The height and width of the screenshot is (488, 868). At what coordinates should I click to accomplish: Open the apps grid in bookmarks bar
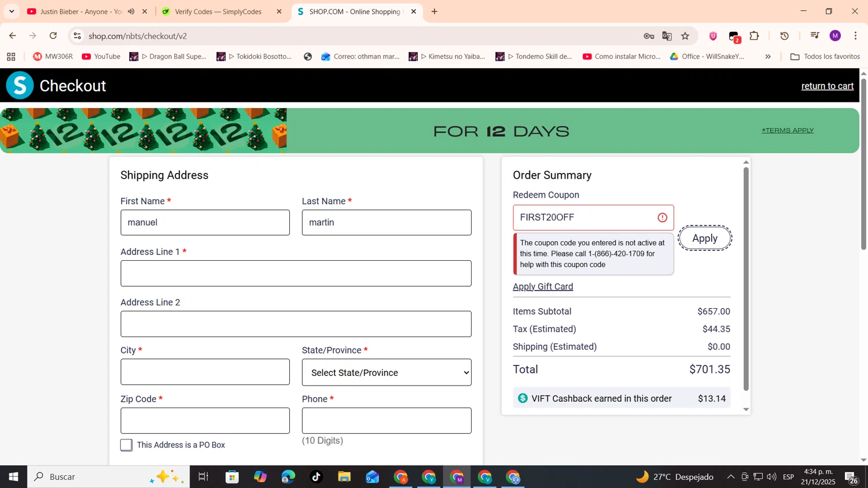click(11, 57)
